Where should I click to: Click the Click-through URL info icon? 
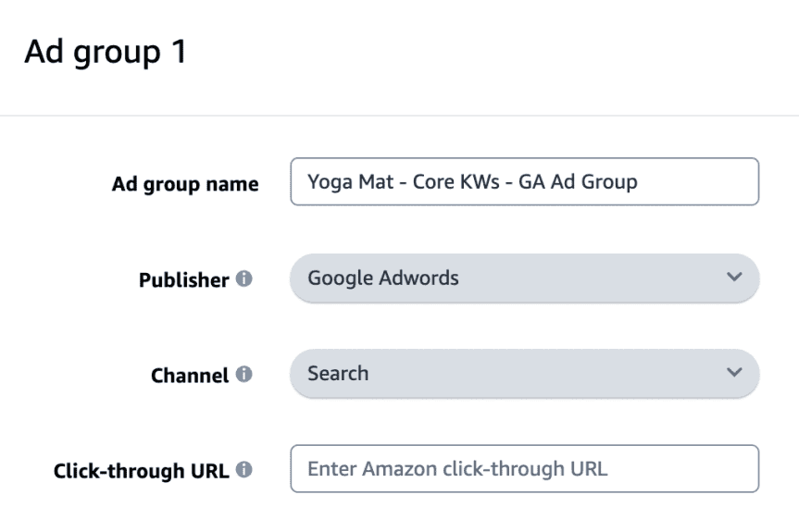(x=244, y=470)
